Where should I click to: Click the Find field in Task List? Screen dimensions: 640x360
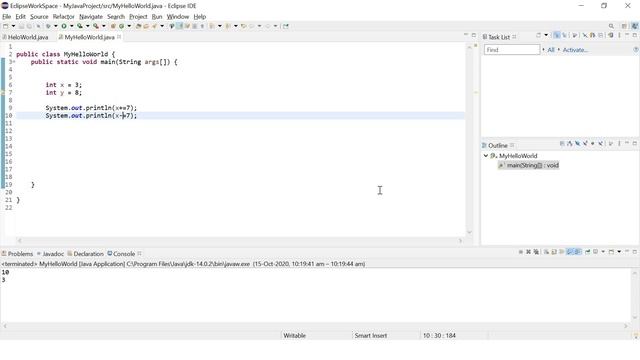pyautogui.click(x=512, y=50)
